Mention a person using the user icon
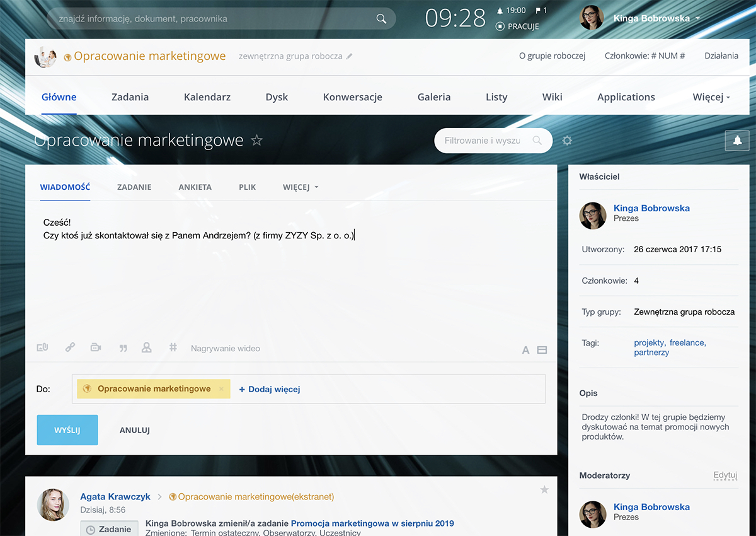Screen dimensions: 756x536 tap(147, 347)
